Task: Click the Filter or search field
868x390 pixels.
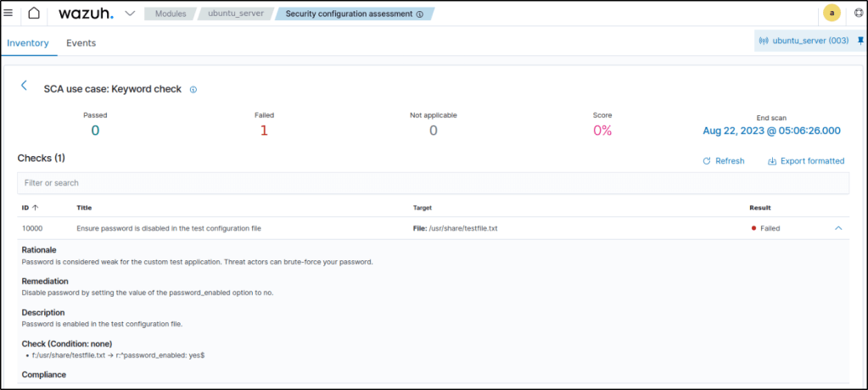Action: 433,183
